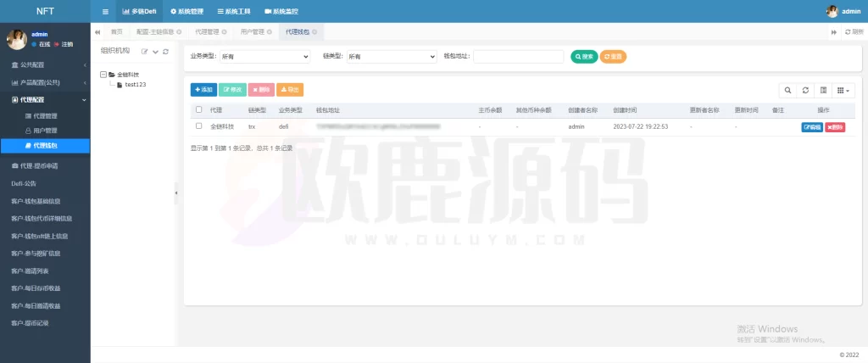Refresh the 组织机构 tree
The height and width of the screenshot is (363, 868).
165,52
